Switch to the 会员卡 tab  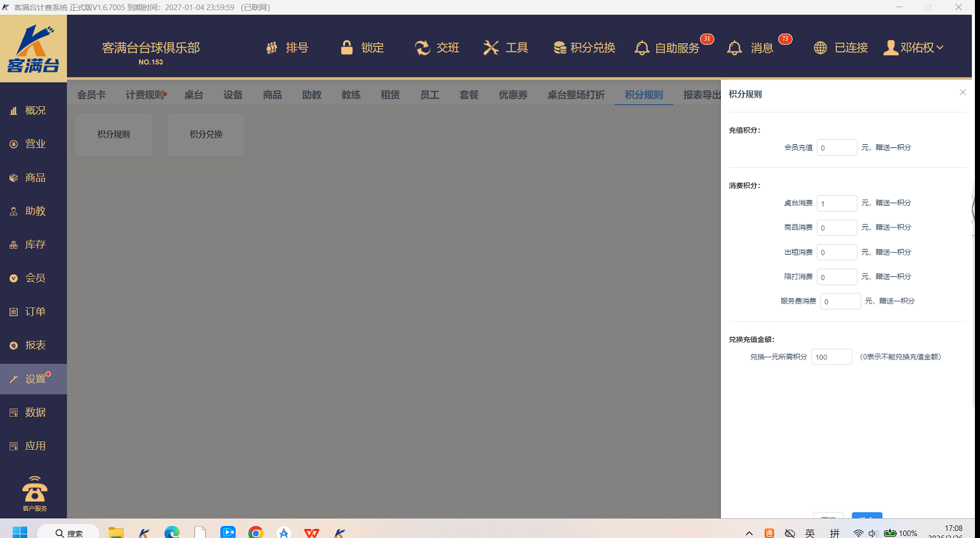click(x=91, y=95)
